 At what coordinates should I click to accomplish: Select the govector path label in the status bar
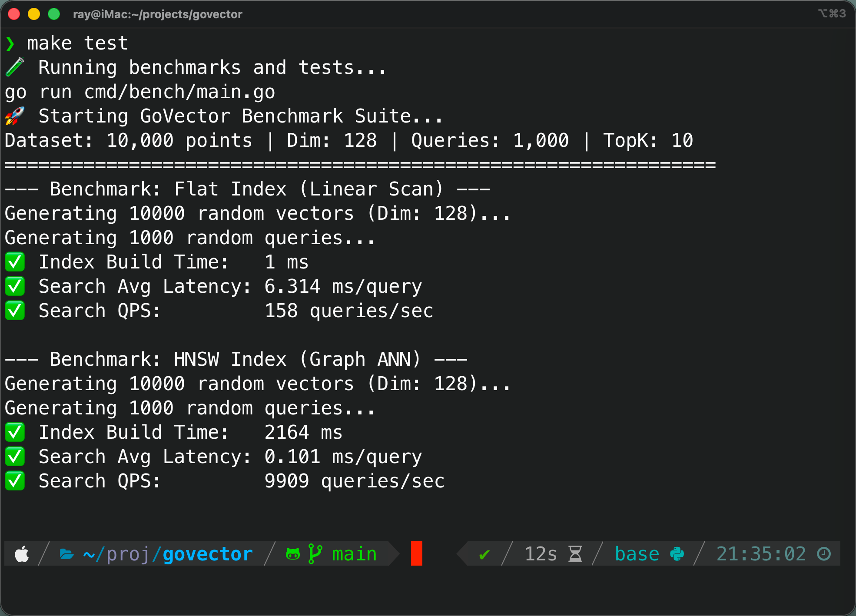click(207, 553)
